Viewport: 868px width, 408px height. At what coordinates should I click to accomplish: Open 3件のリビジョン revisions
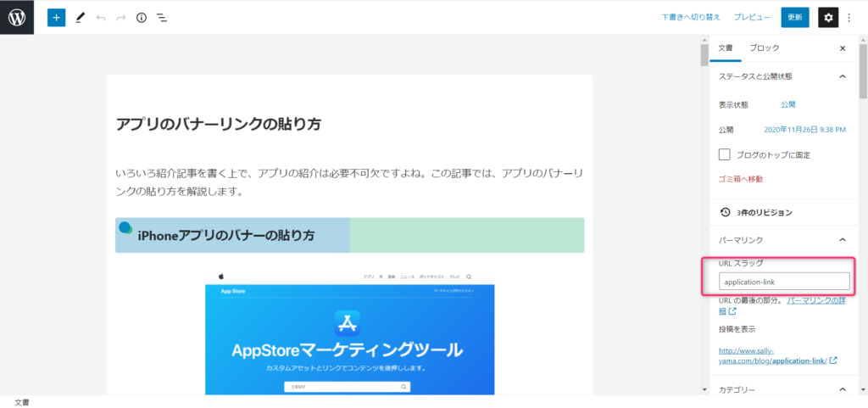click(764, 212)
